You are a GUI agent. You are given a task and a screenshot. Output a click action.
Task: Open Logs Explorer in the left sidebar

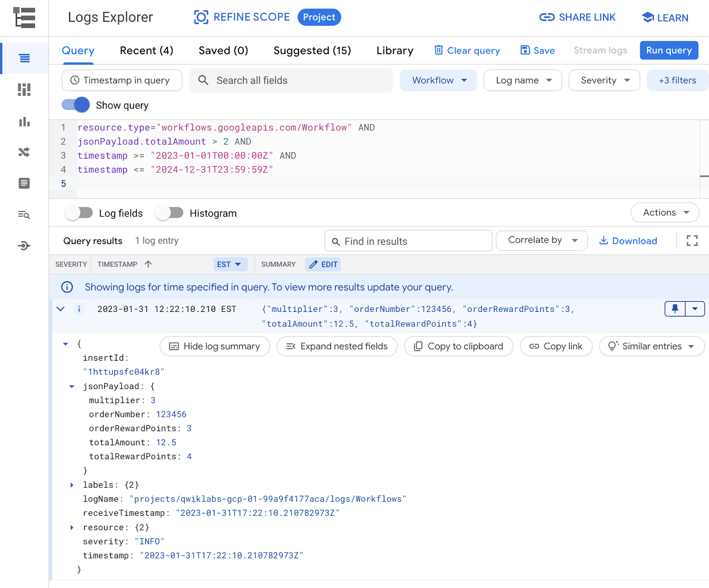click(x=24, y=58)
